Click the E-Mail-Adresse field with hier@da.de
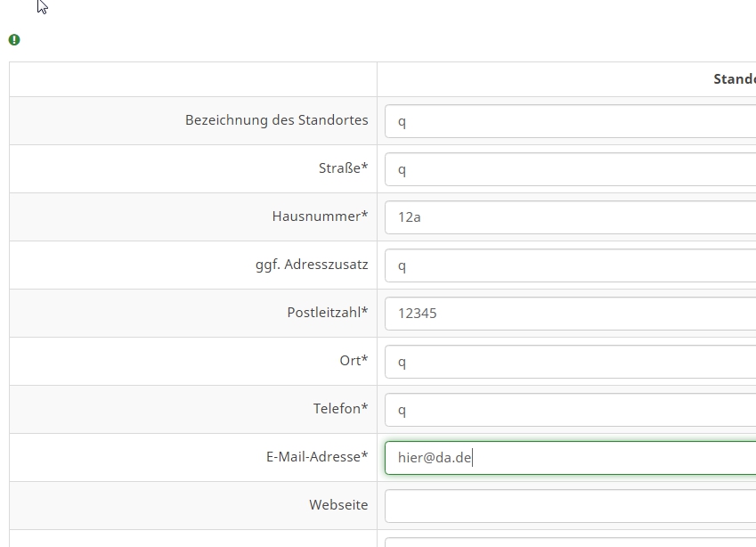 point(571,458)
